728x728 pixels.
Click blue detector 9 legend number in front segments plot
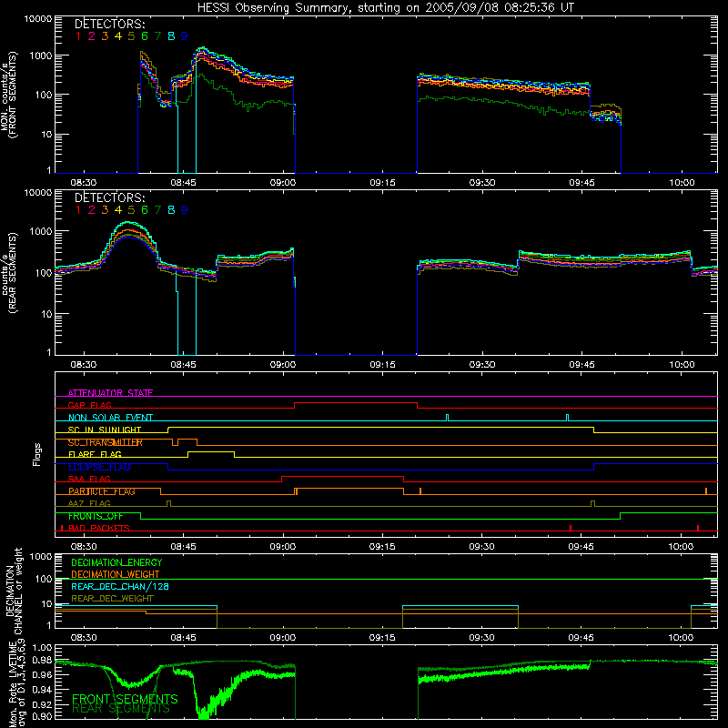(x=185, y=36)
